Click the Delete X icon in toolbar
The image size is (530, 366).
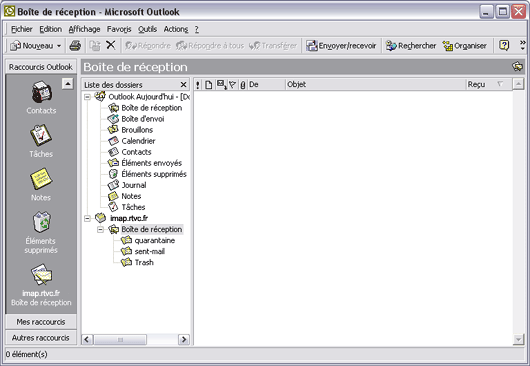pyautogui.click(x=111, y=45)
